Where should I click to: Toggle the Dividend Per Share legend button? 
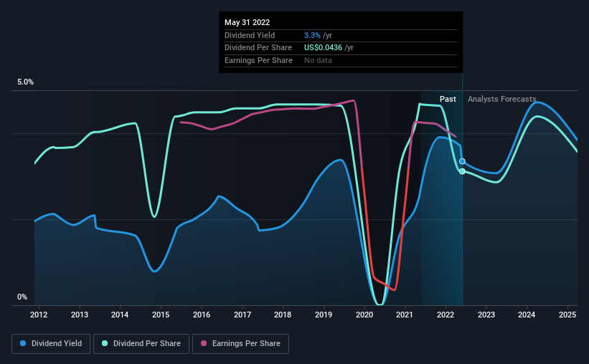click(x=141, y=344)
